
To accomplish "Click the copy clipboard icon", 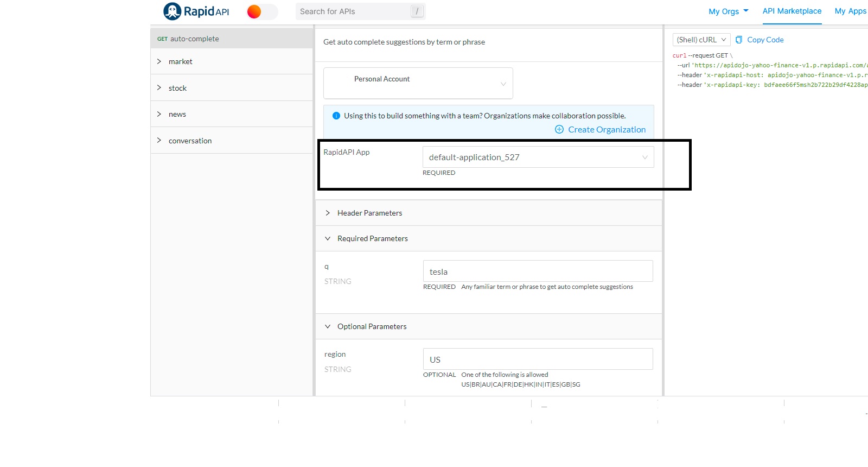I will [x=739, y=40].
